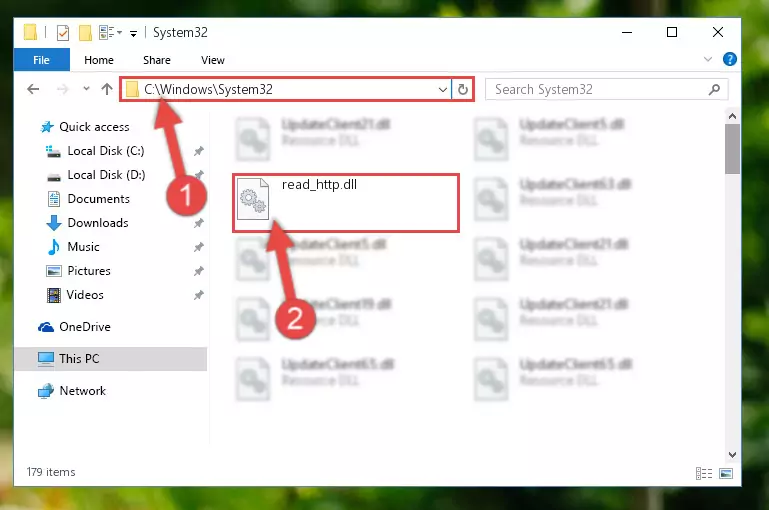
Task: Minimize the System32 window
Action: pos(627,32)
